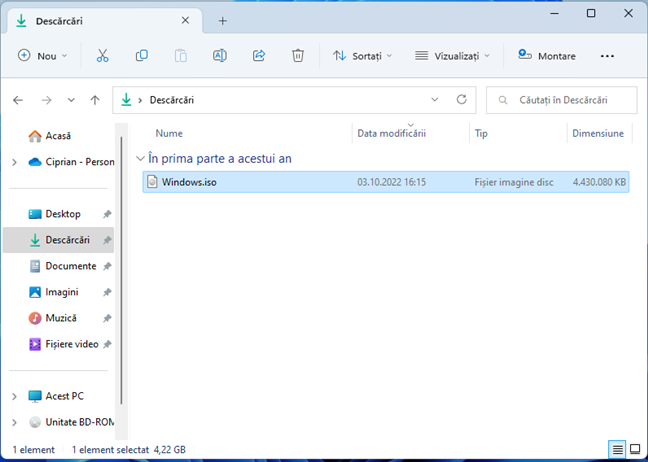The width and height of the screenshot is (648, 462).
Task: Click the Fișier imagine disc type cell
Action: (514, 182)
